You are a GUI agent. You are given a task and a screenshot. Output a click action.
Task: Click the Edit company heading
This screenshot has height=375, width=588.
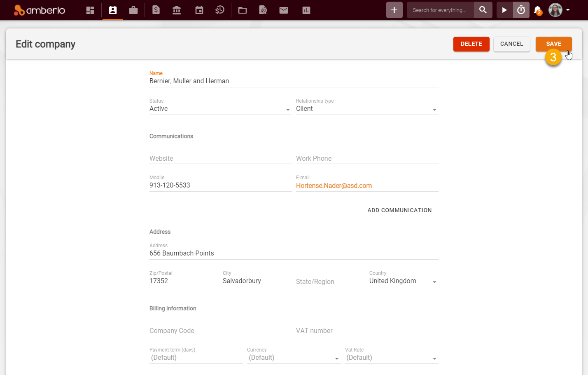pos(45,44)
